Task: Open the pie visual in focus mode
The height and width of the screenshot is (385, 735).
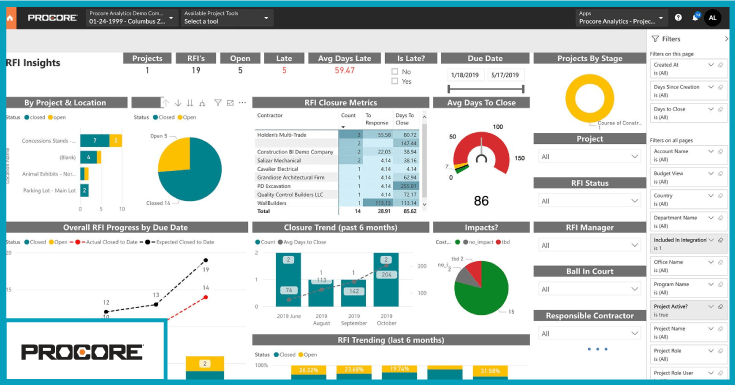Action: point(230,103)
